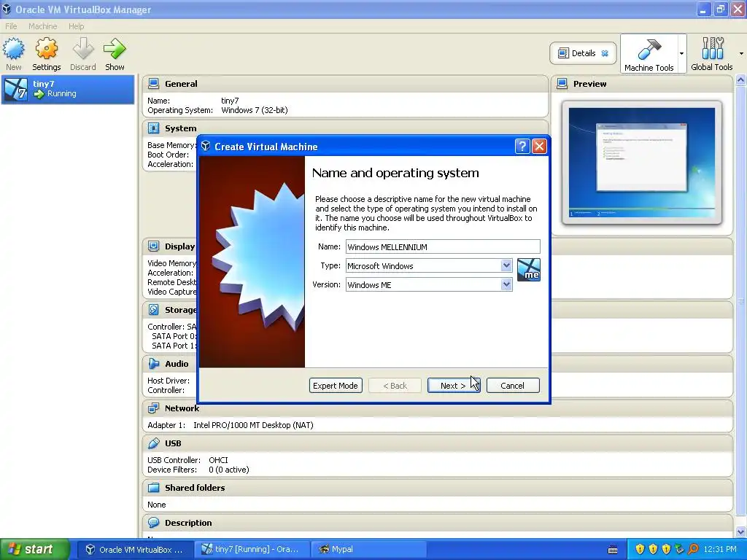Click the Details tab button
The width and height of the screenshot is (747, 560).
pos(583,53)
